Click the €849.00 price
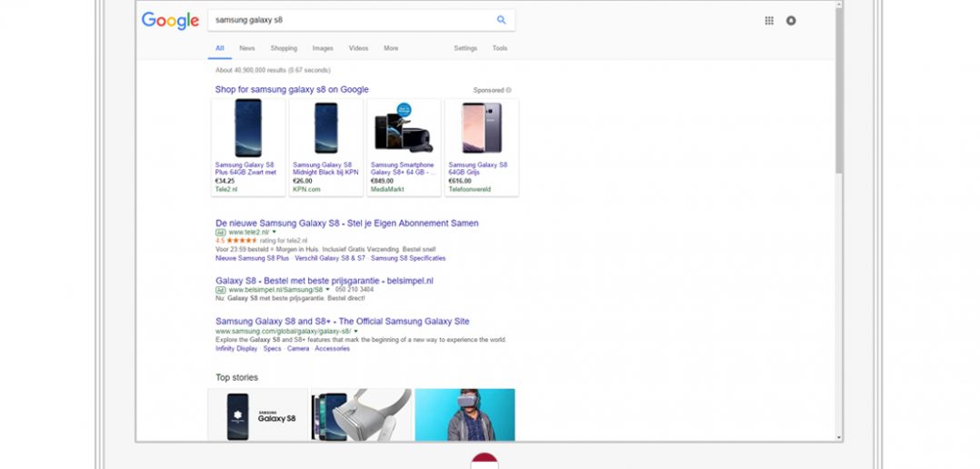980x469 pixels. pos(381,181)
